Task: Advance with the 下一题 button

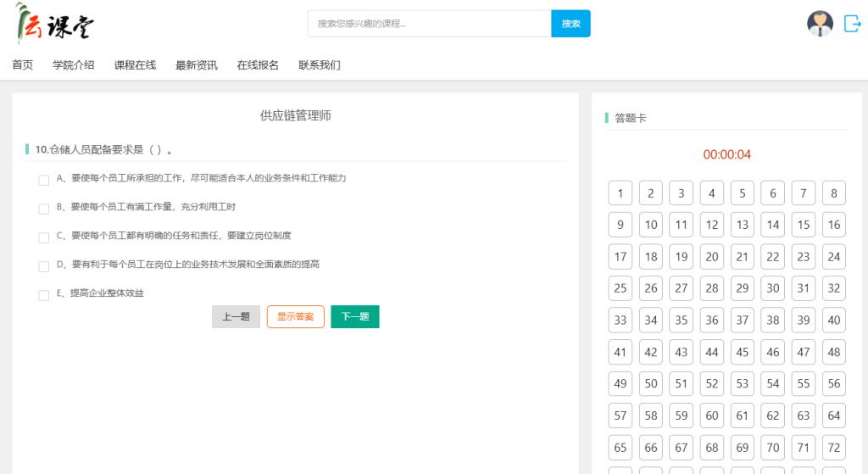Action: point(355,317)
